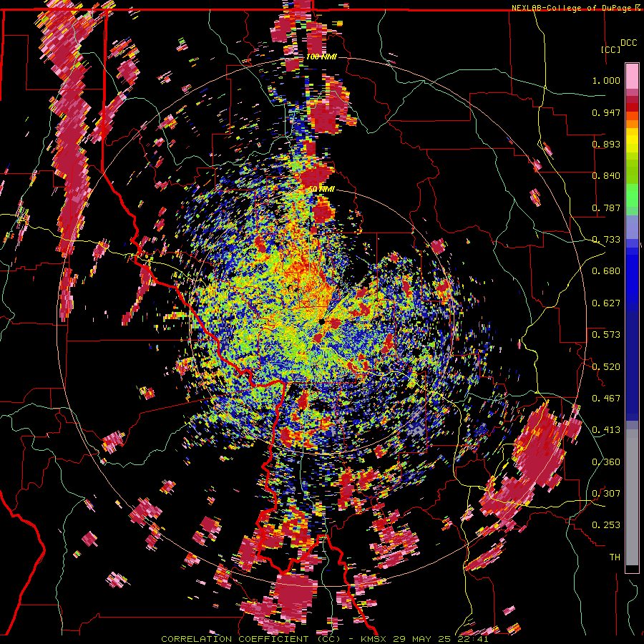The image size is (644, 644).
Task: Select the 0.893 legend value
Action: click(x=606, y=144)
